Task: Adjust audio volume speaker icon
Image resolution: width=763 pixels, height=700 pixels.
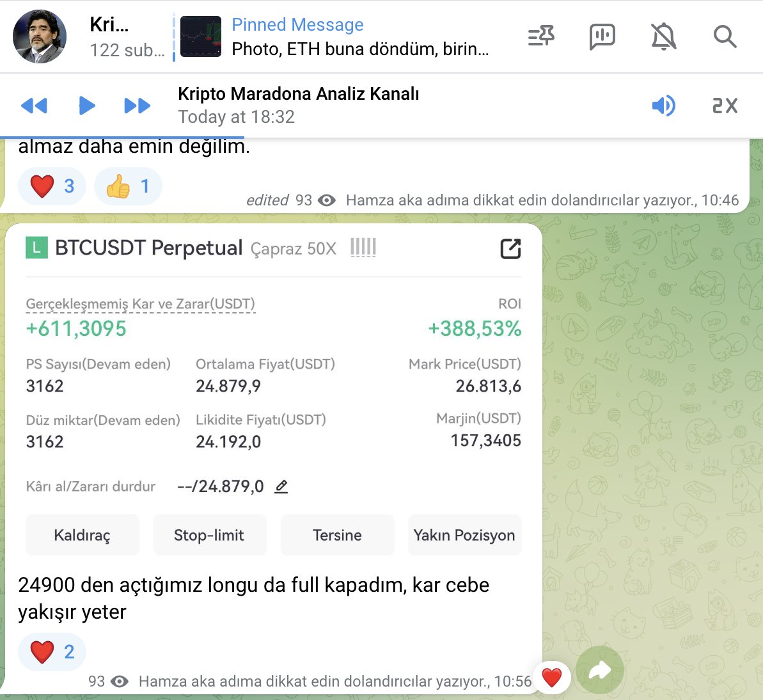Action: [664, 106]
